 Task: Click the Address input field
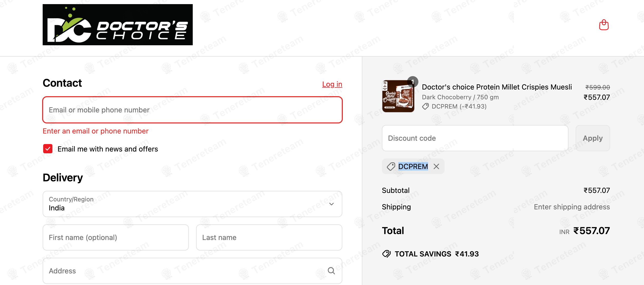pyautogui.click(x=192, y=271)
